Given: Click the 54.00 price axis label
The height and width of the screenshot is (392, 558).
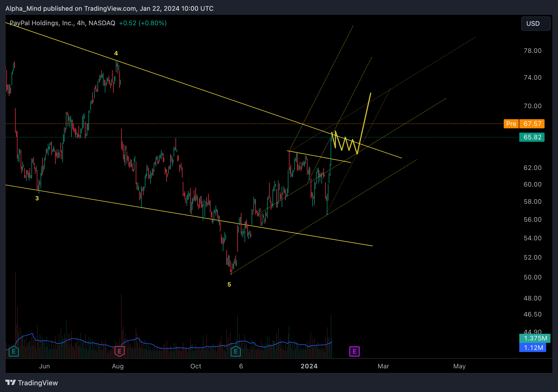Looking at the screenshot, I should coord(532,238).
